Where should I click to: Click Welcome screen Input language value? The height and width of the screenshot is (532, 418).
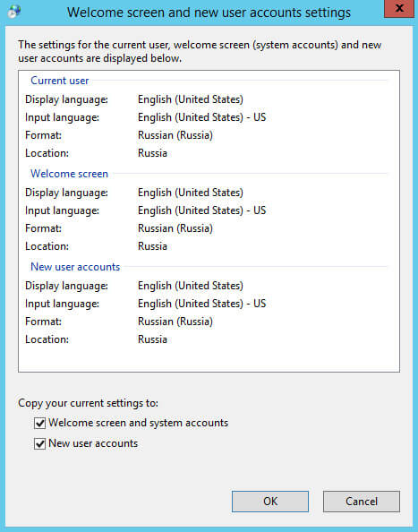click(x=202, y=210)
